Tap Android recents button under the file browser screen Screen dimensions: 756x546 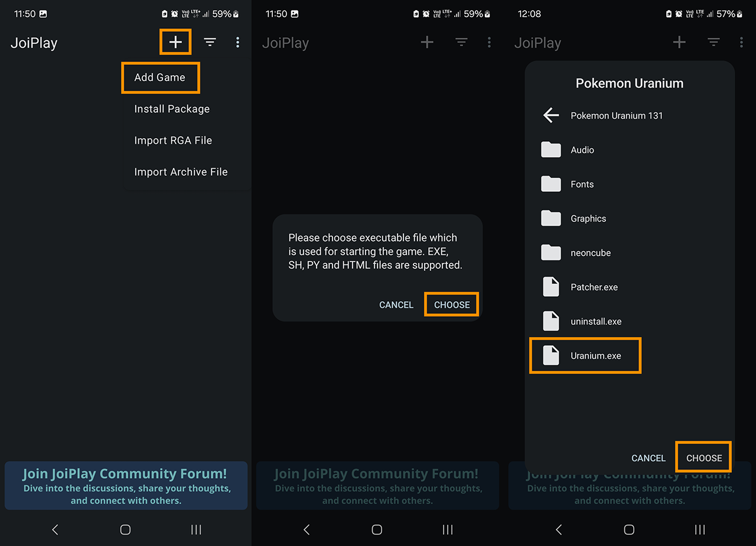(x=700, y=529)
